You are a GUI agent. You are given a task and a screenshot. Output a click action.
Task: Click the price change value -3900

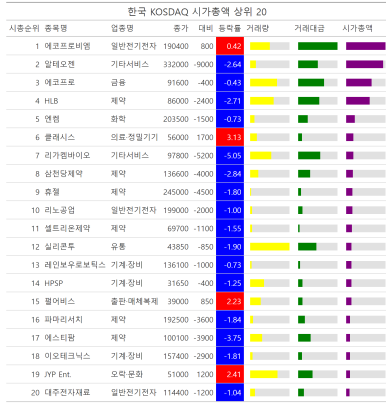click(x=203, y=338)
